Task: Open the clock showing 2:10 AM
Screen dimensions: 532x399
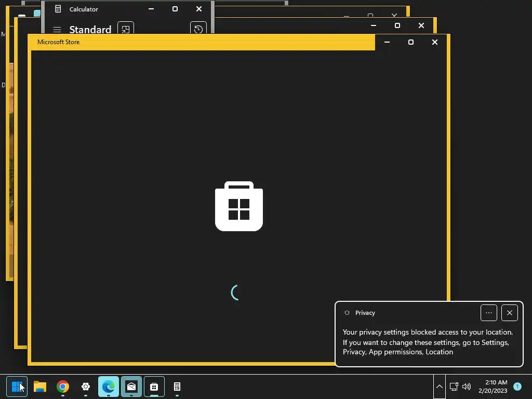Action: click(x=493, y=387)
